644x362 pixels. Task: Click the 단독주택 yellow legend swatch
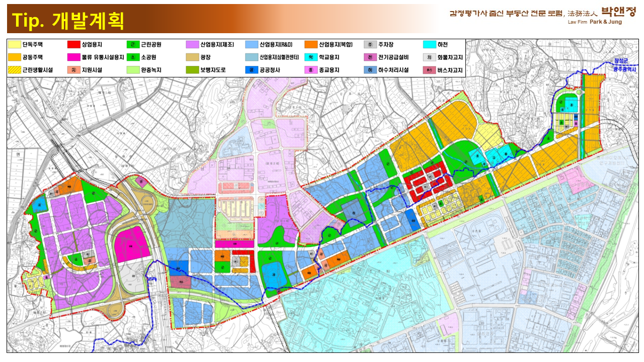pyautogui.click(x=15, y=45)
